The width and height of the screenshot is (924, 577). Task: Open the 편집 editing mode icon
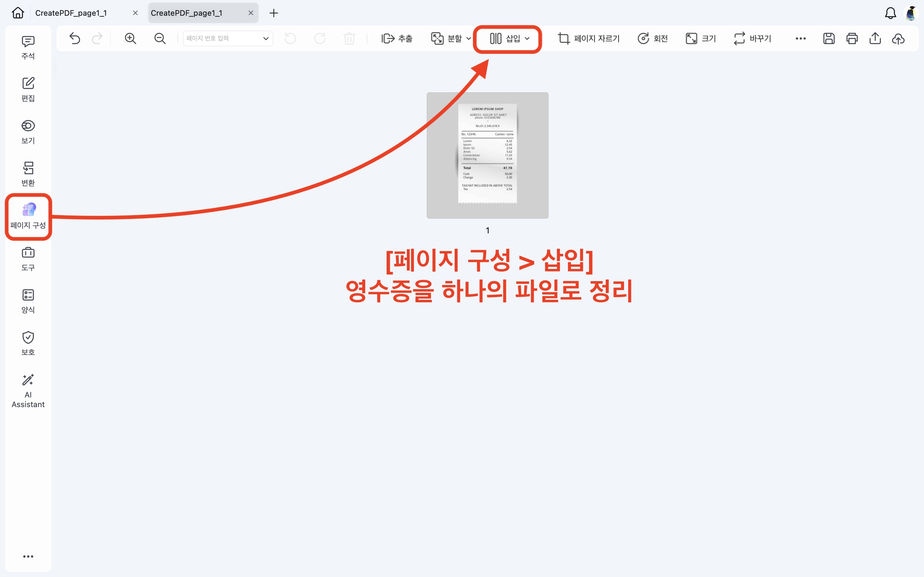tap(28, 89)
